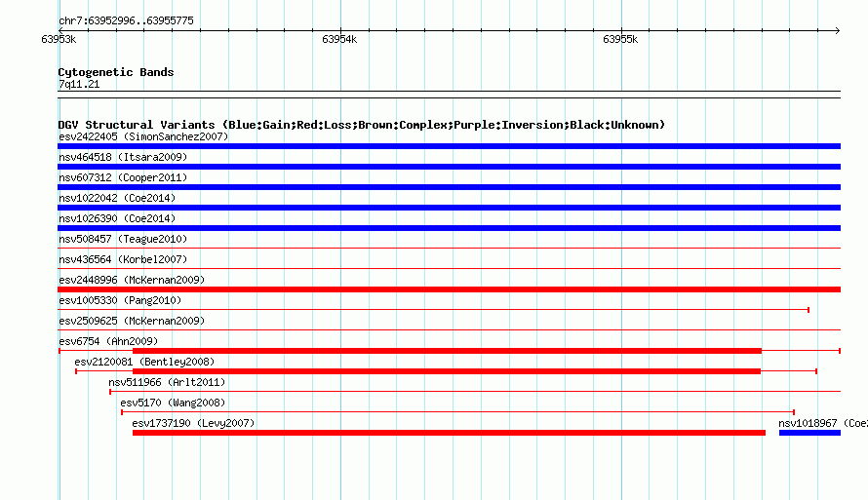This screenshot has height=500, width=868.
Task: Click the esv1737190 (Levy2007) label
Action: 193,423
